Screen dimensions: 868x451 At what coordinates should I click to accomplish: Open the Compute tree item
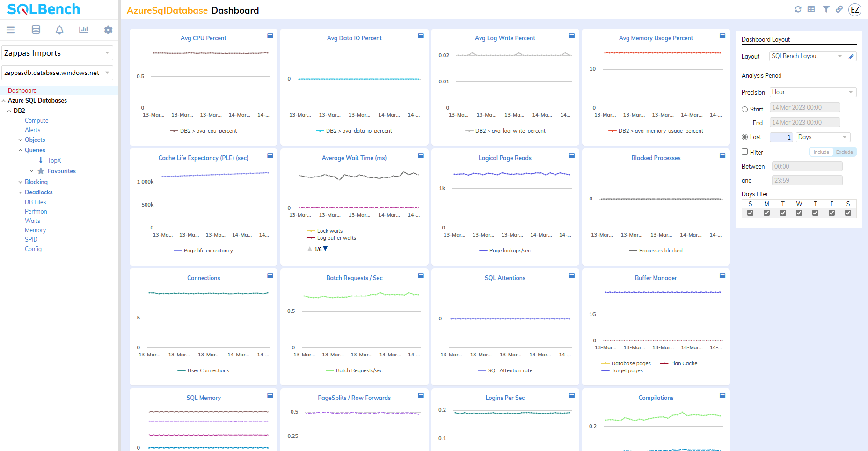point(36,120)
